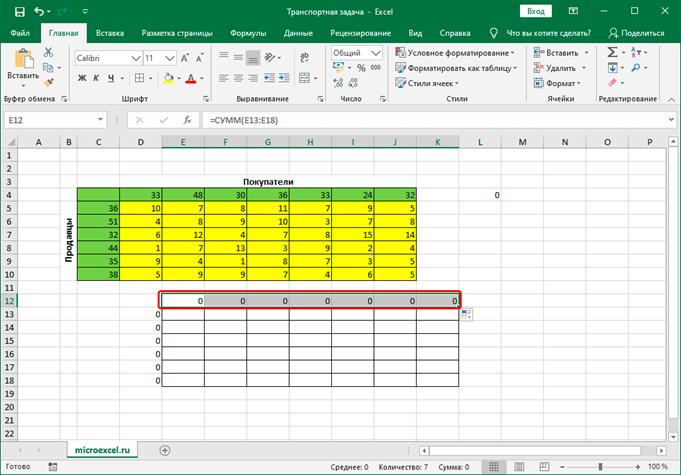This screenshot has width=681, height=475.
Task: Expand the Name Box dropdown arrow
Action: pyautogui.click(x=100, y=120)
